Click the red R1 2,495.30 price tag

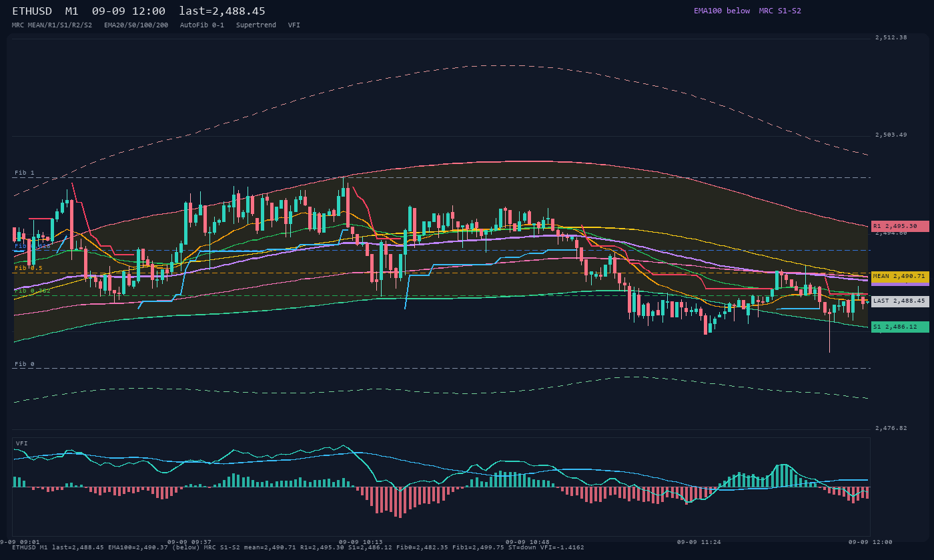click(900, 226)
